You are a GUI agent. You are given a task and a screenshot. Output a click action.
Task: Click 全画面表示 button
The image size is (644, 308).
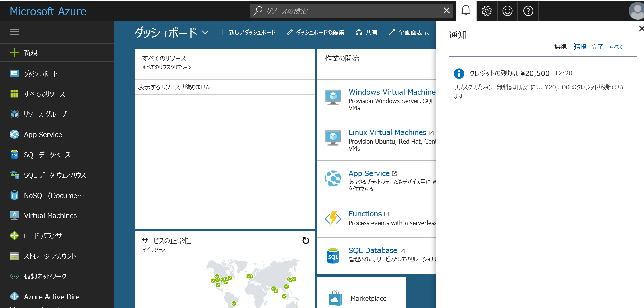click(409, 32)
